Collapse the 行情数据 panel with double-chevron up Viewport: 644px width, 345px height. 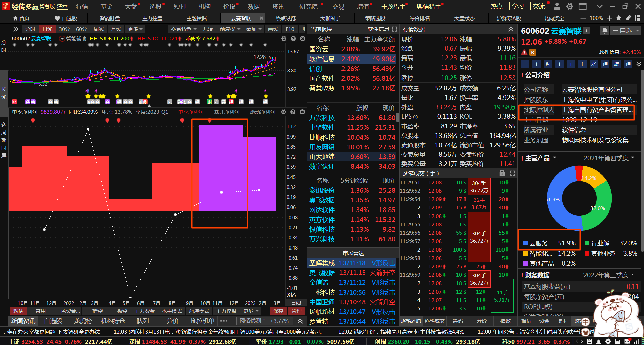tap(511, 29)
